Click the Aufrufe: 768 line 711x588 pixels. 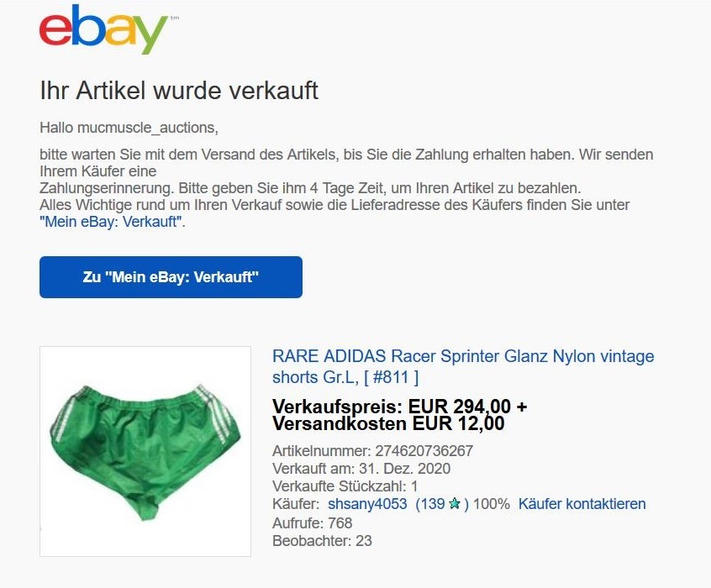pyautogui.click(x=312, y=522)
